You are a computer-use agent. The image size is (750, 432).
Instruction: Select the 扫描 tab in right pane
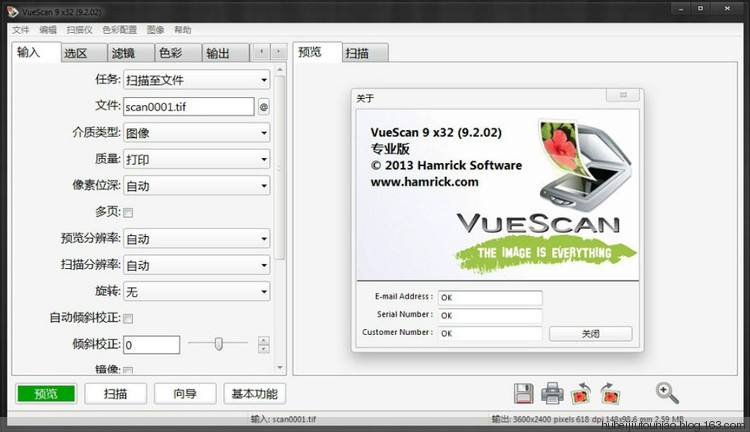(365, 53)
